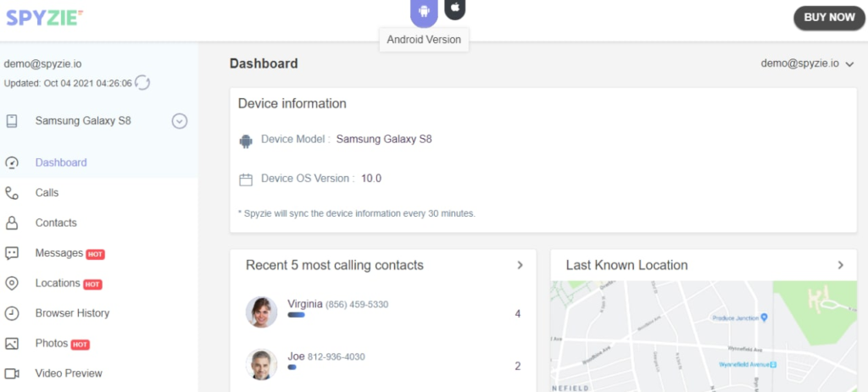The width and height of the screenshot is (868, 392).
Task: Click the HOT badge next to Photos
Action: click(x=81, y=345)
